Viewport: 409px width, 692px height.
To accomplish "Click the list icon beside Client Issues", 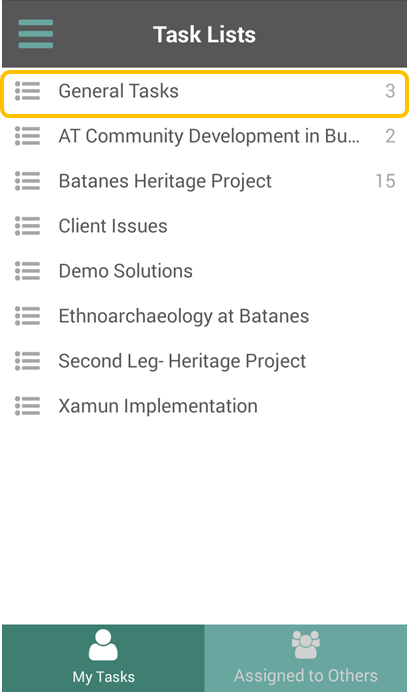I will tap(27, 226).
